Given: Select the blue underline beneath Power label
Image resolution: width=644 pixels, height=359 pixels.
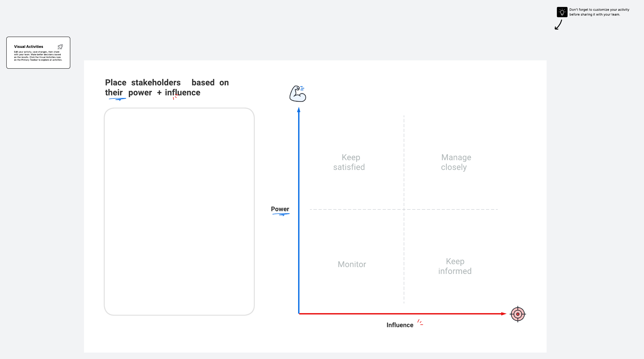Looking at the screenshot, I should tap(281, 214).
